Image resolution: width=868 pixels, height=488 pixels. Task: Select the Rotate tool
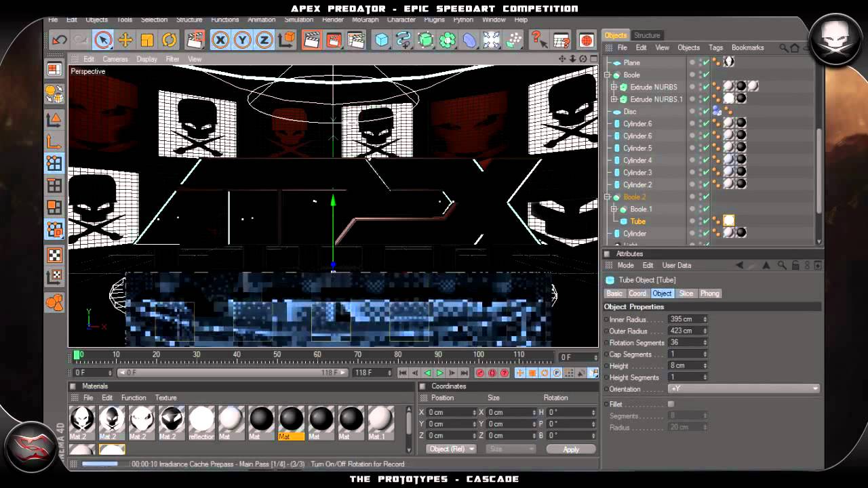[x=169, y=40]
